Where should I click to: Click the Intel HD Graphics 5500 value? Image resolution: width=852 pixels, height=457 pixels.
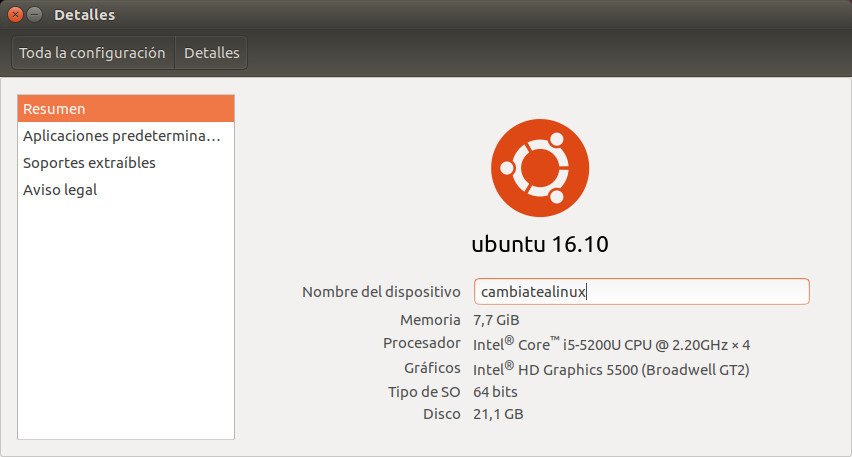[611, 370]
